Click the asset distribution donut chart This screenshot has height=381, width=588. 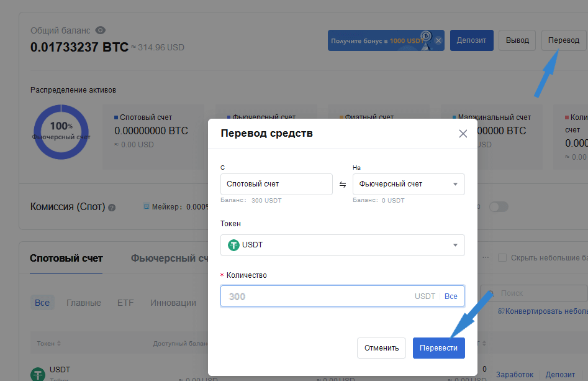61,131
